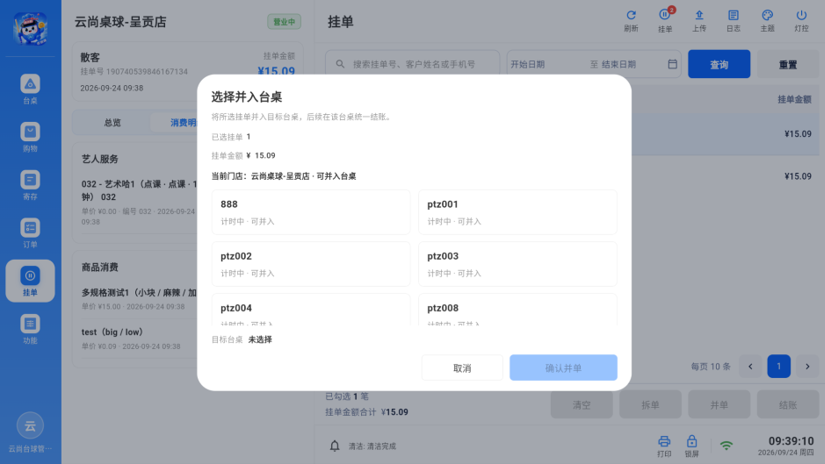Click the clock showing 09:39:10
The height and width of the screenshot is (464, 825).
click(x=791, y=441)
